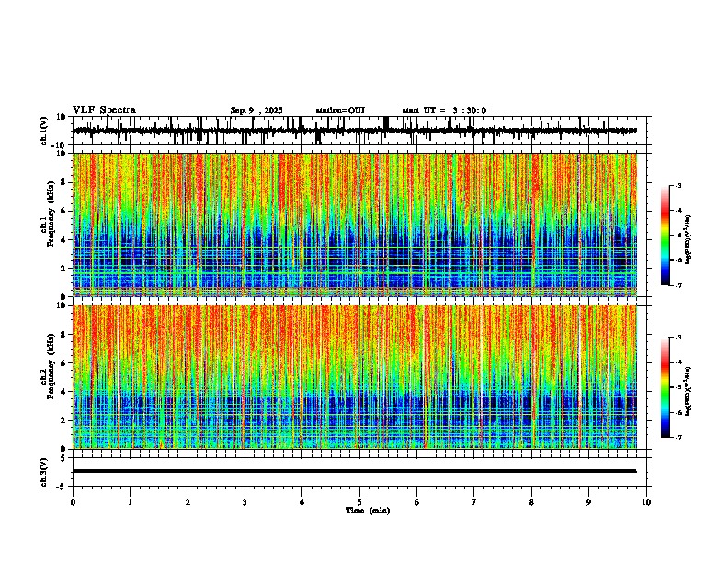The image size is (728, 563).
Task: Click the ch.1 PSD color bar
Action: pyautogui.click(x=665, y=236)
